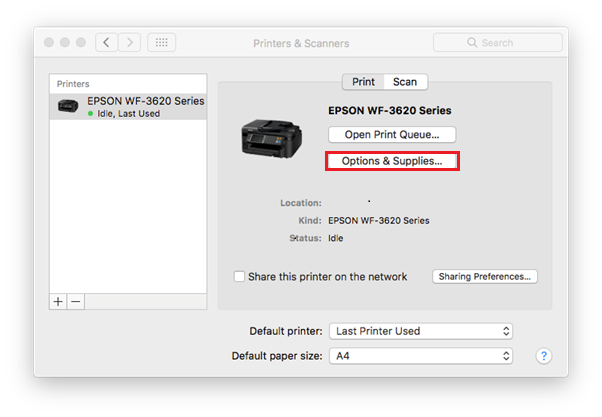Viewport: 602px width, 417px height.
Task: Switch to the Scan tab
Action: coord(405,81)
